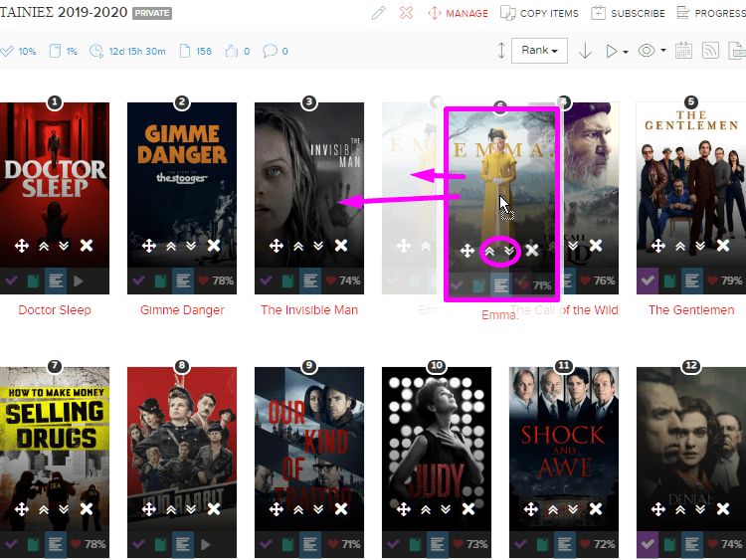The height and width of the screenshot is (560, 746).
Task: Remove Doctor Sleep with white X
Action: coord(87,246)
